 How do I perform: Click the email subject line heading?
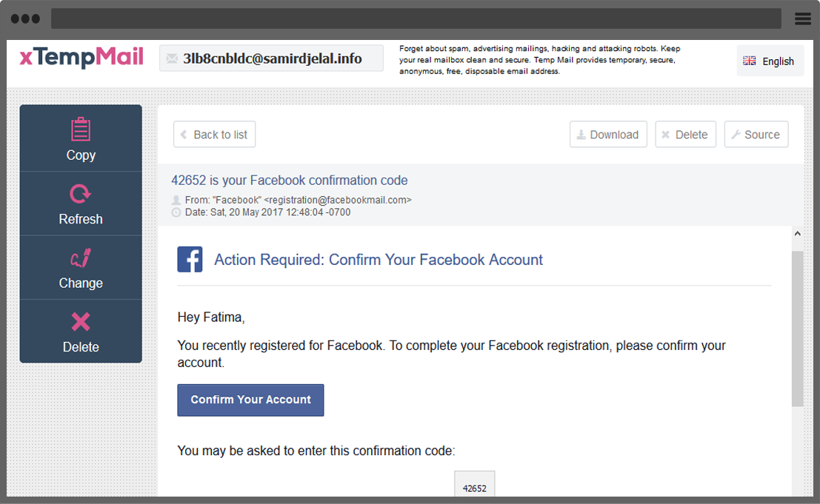pyautogui.click(x=290, y=181)
